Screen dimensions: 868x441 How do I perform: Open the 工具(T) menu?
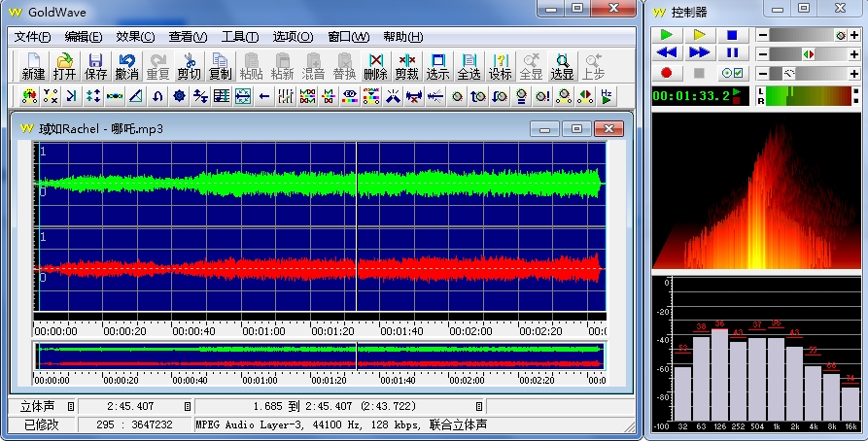point(240,37)
